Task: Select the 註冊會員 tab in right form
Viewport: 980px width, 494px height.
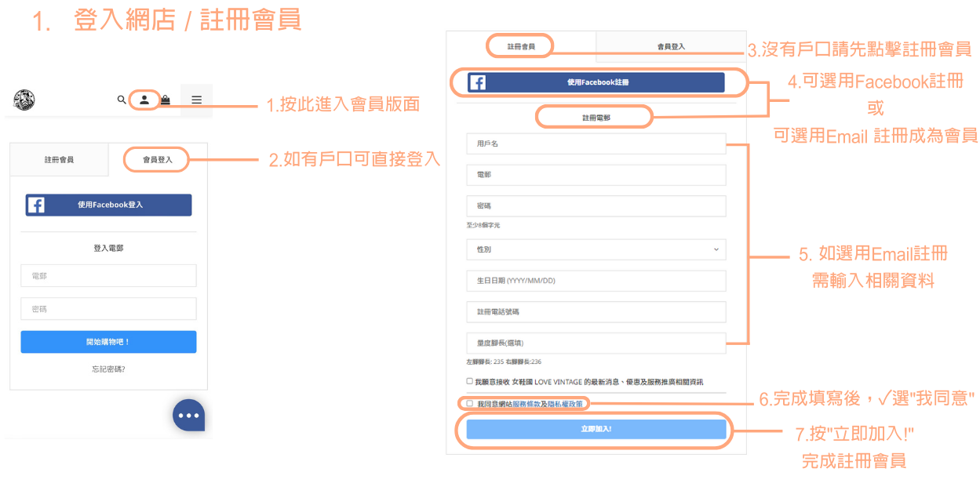Action: (x=521, y=46)
